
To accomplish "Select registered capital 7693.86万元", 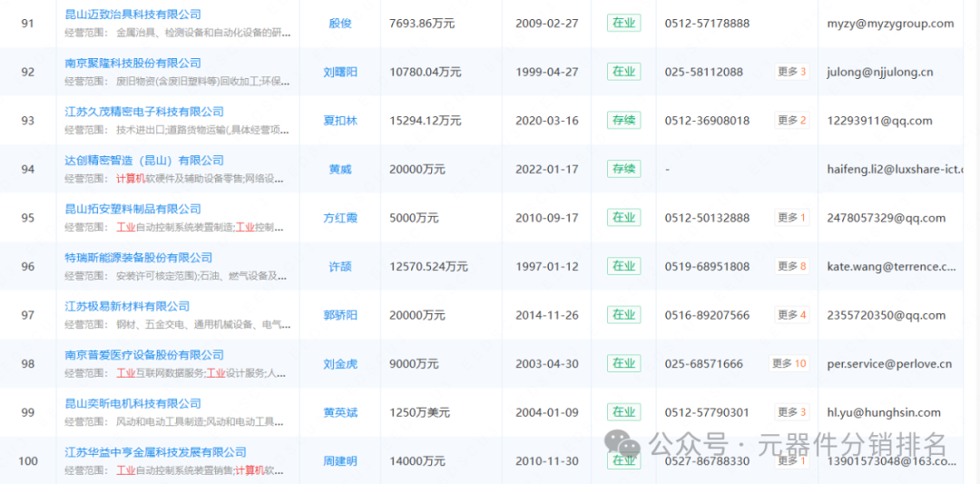I will pyautogui.click(x=422, y=24).
